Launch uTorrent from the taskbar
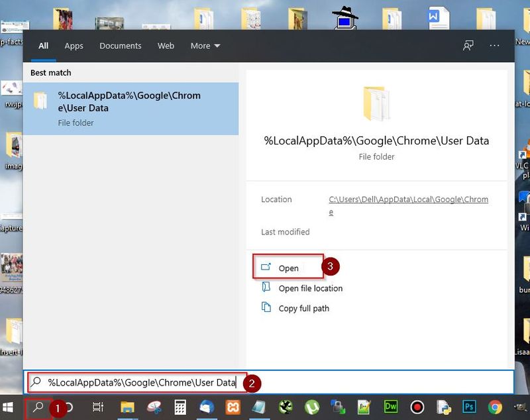 coord(311,407)
